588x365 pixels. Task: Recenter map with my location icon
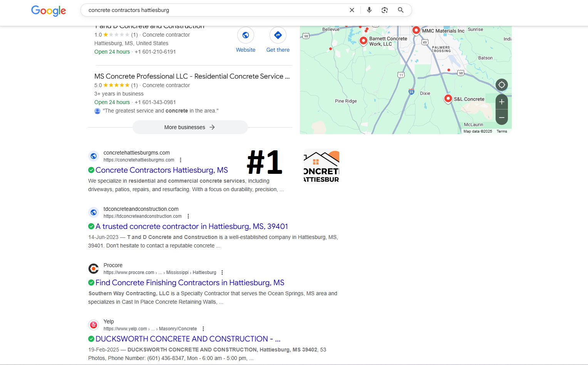click(502, 85)
